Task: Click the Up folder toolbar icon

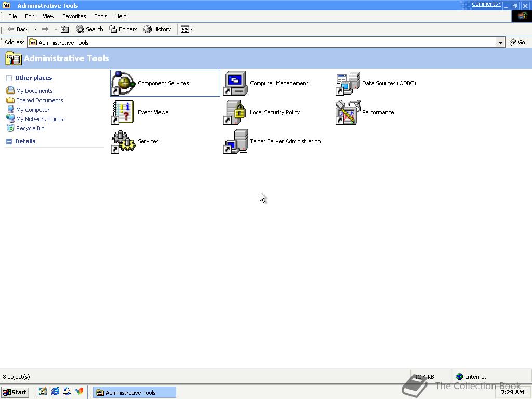Action: pyautogui.click(x=64, y=29)
